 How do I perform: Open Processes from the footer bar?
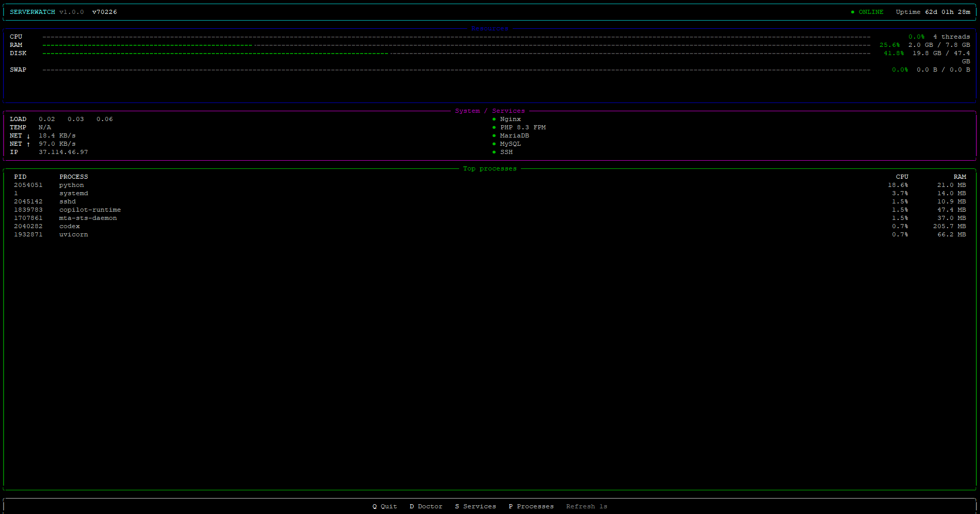[531, 506]
